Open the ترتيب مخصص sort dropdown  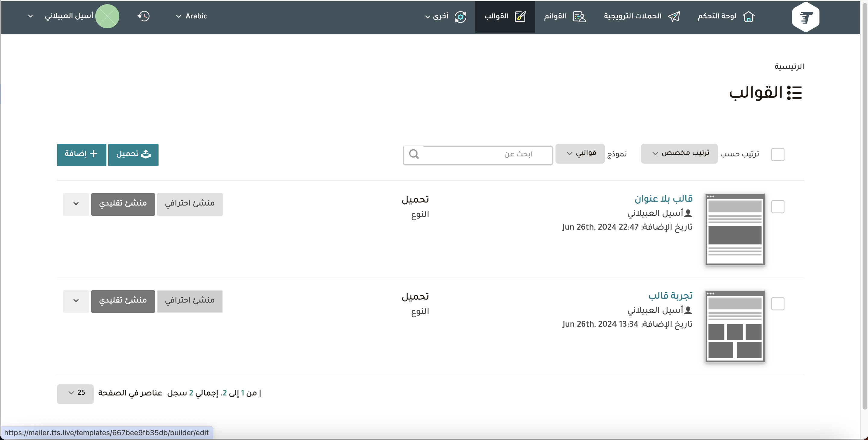pyautogui.click(x=679, y=154)
